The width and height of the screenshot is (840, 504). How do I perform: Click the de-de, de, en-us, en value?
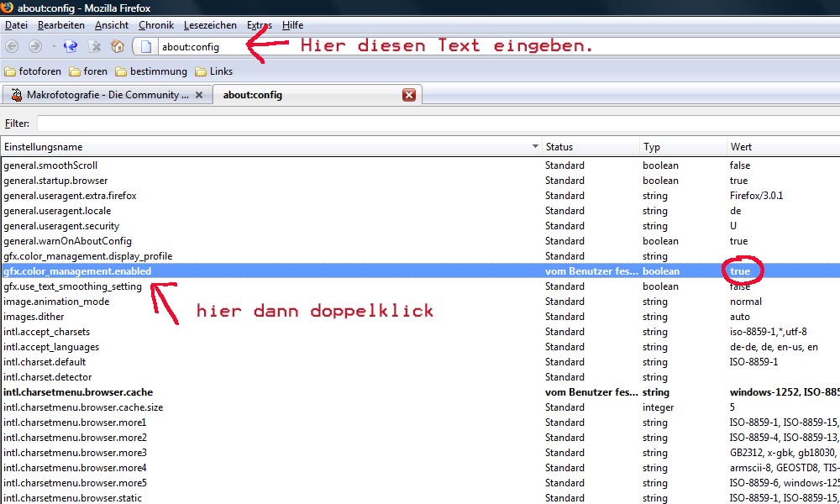tap(774, 347)
